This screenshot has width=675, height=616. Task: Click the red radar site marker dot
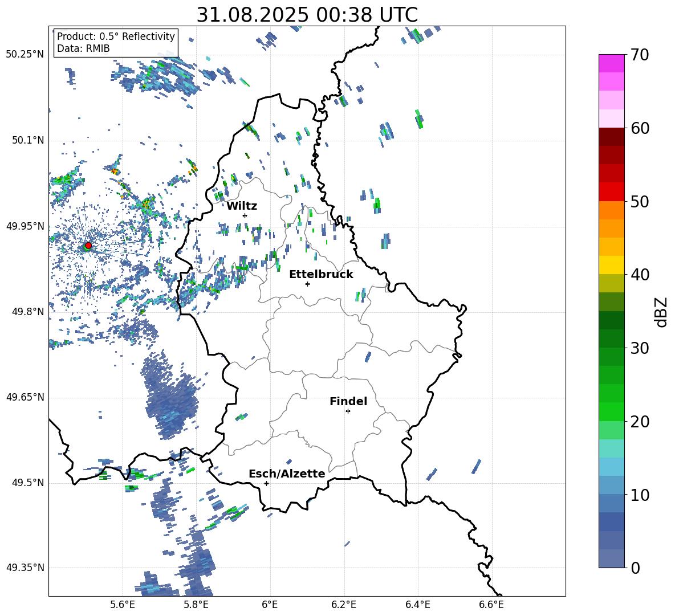coord(88,245)
